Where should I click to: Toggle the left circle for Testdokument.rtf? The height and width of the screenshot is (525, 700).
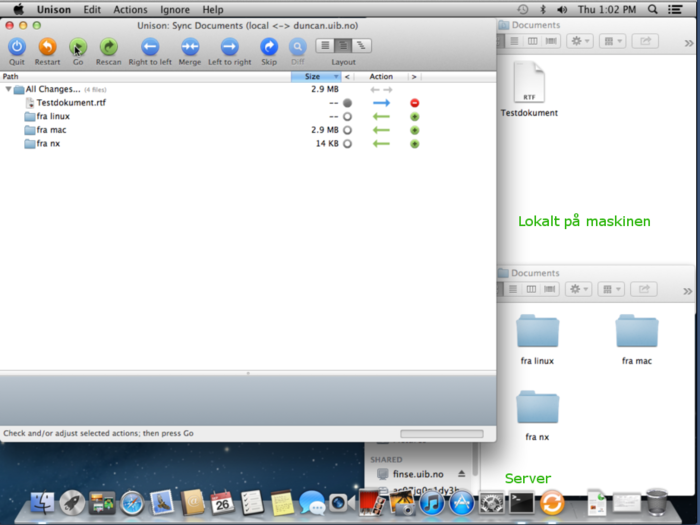point(347,103)
